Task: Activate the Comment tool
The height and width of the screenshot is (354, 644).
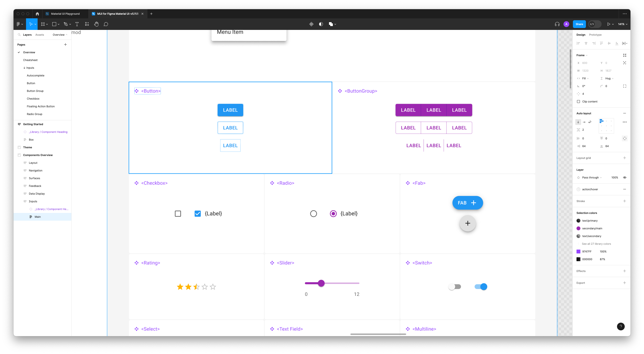Action: (x=106, y=24)
